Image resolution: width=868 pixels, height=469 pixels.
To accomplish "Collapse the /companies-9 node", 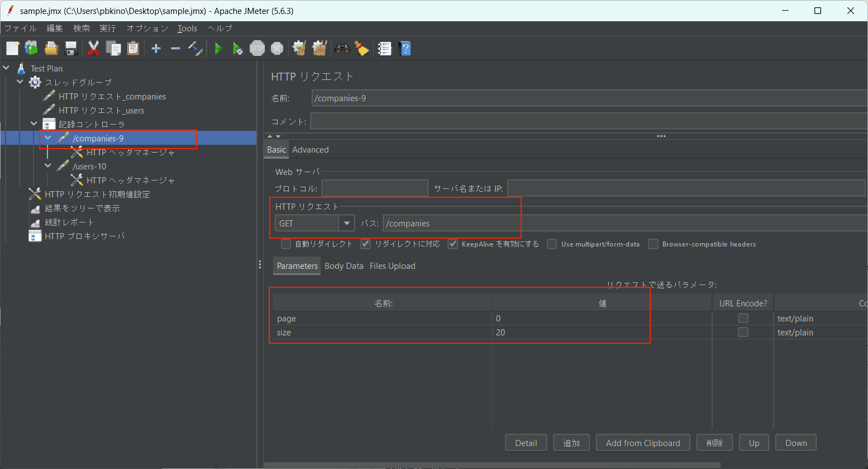I will pyautogui.click(x=48, y=138).
